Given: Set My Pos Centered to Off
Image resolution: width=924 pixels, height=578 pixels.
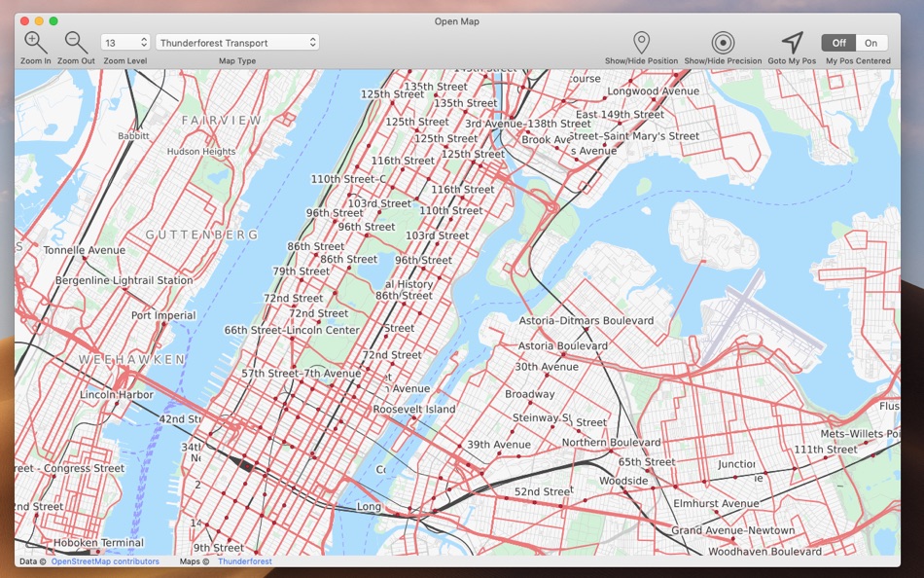Looking at the screenshot, I should pyautogui.click(x=838, y=43).
